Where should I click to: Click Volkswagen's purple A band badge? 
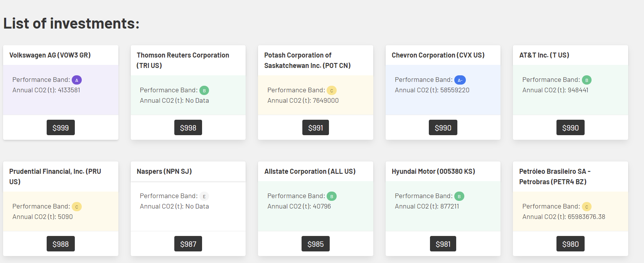click(x=77, y=80)
